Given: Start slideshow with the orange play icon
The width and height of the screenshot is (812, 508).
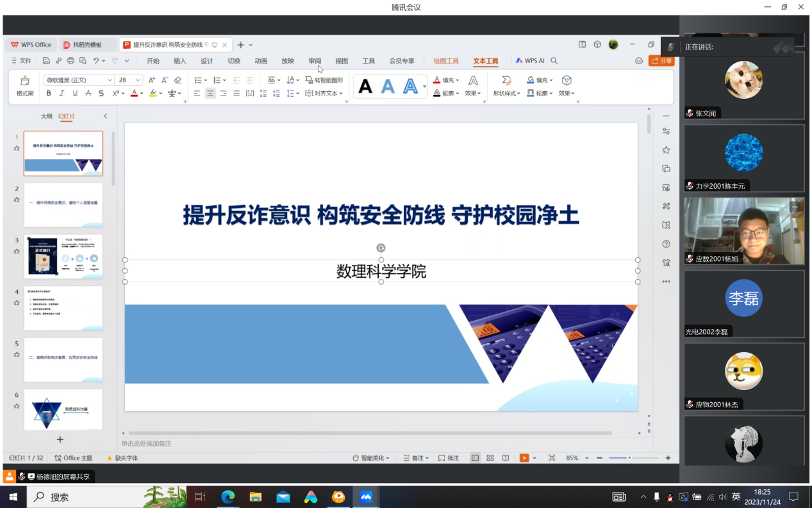Looking at the screenshot, I should (524, 458).
